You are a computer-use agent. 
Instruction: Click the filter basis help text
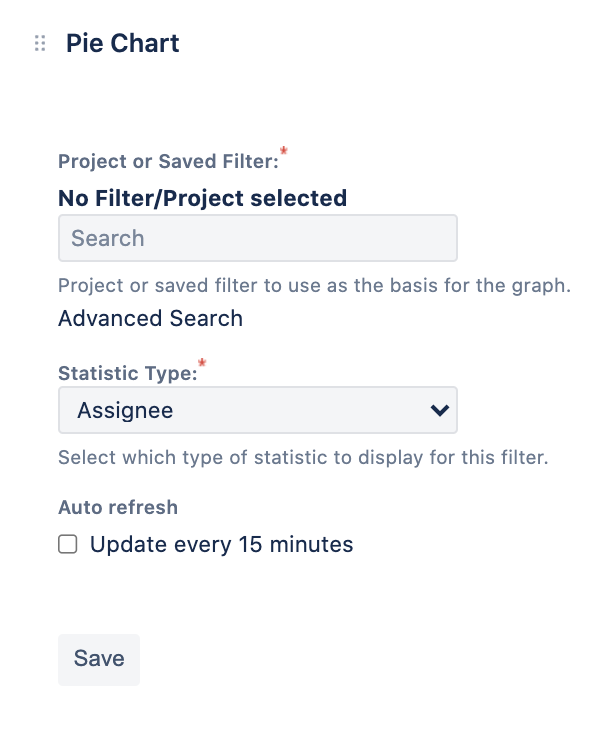pyautogui.click(x=314, y=285)
